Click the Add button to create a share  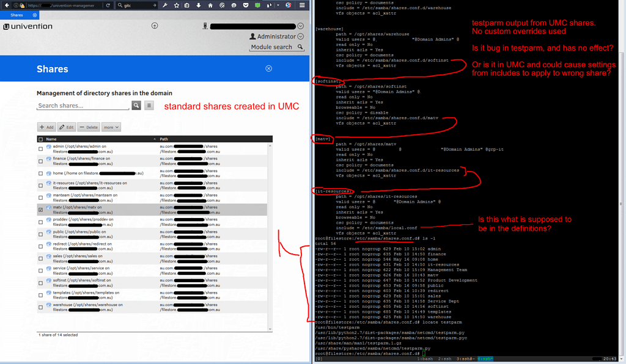46,127
